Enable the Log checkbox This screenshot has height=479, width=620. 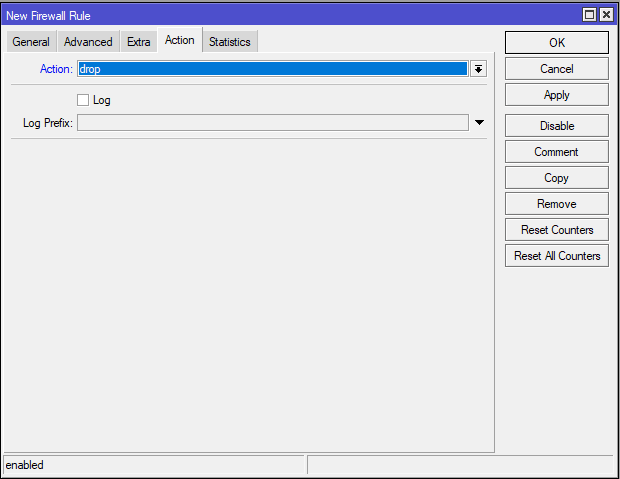pyautogui.click(x=83, y=100)
